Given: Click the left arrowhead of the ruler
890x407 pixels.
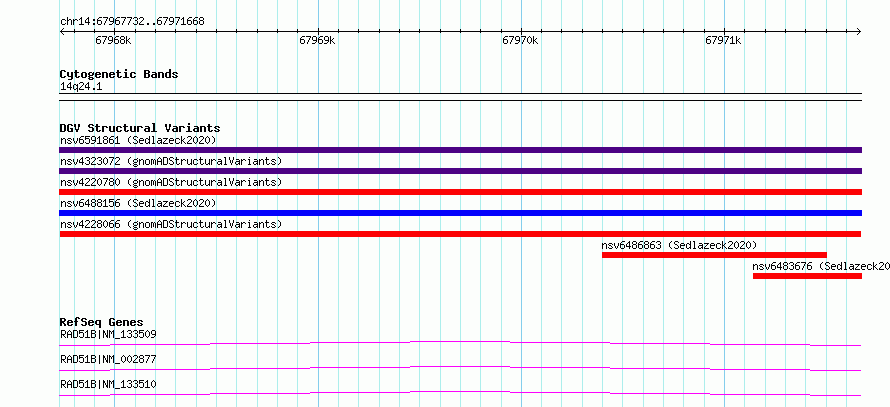Looking at the screenshot, I should [x=62, y=31].
